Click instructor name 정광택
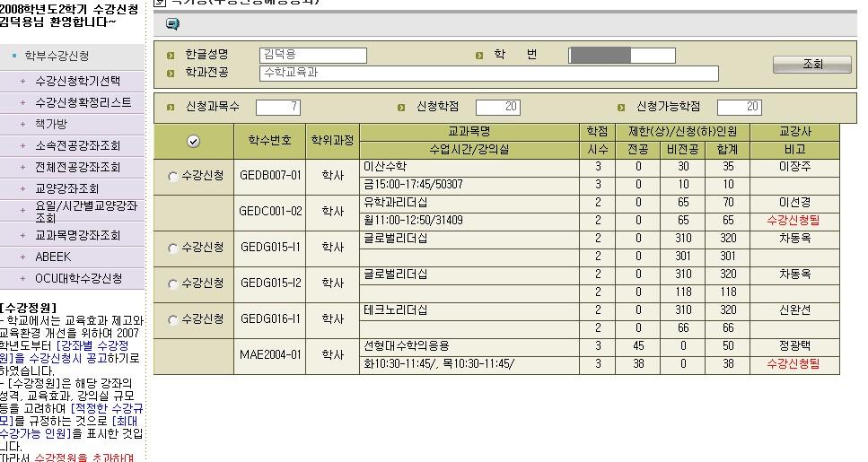 click(794, 346)
